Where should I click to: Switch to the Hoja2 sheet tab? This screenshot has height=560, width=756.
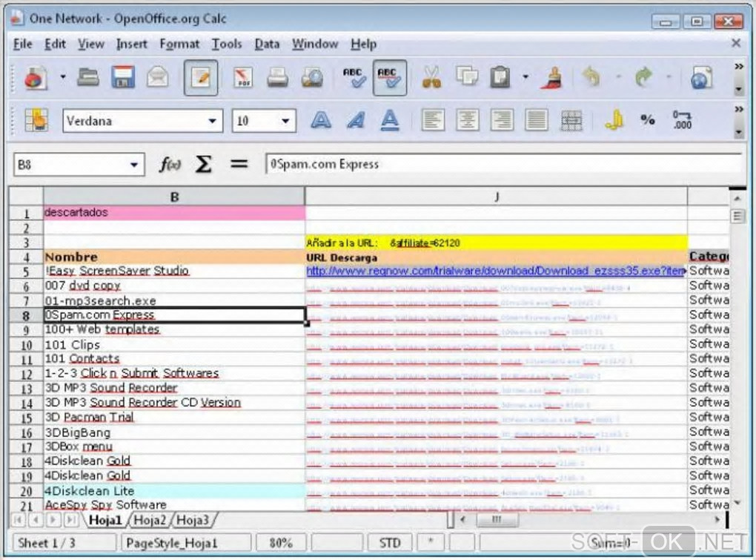click(x=150, y=519)
